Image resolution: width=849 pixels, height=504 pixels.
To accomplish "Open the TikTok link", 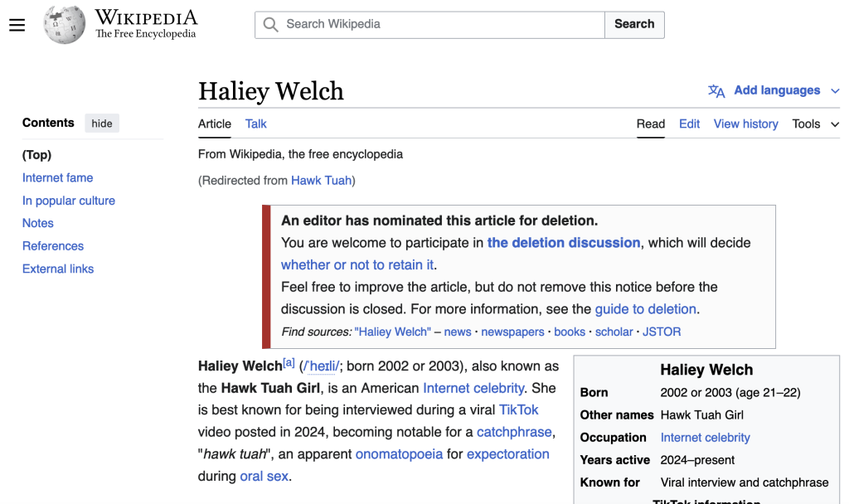I will point(519,409).
